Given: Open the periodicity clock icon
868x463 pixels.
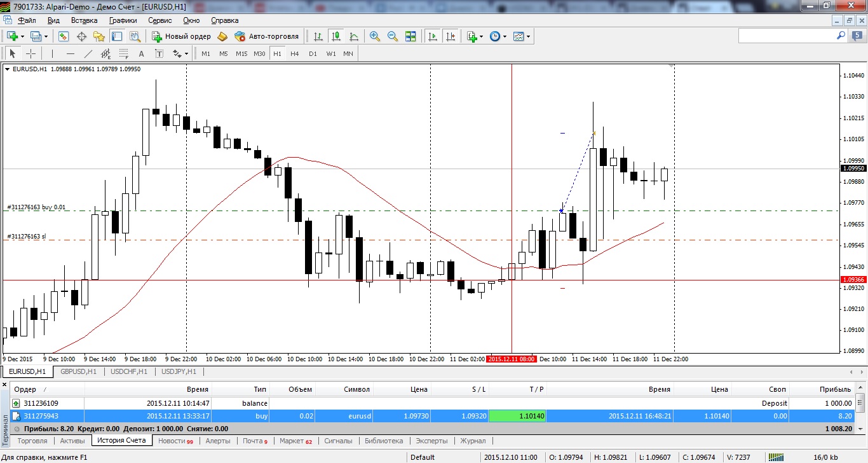Looking at the screenshot, I should (495, 36).
